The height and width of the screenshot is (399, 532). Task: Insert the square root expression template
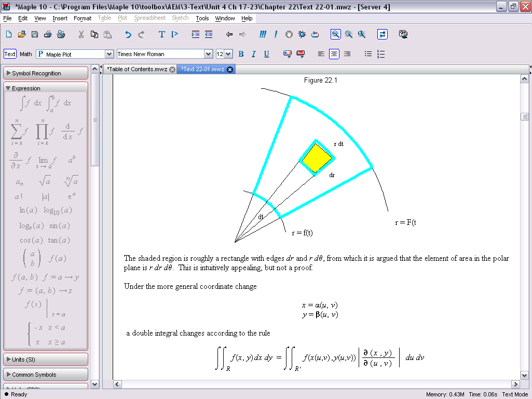click(x=45, y=181)
